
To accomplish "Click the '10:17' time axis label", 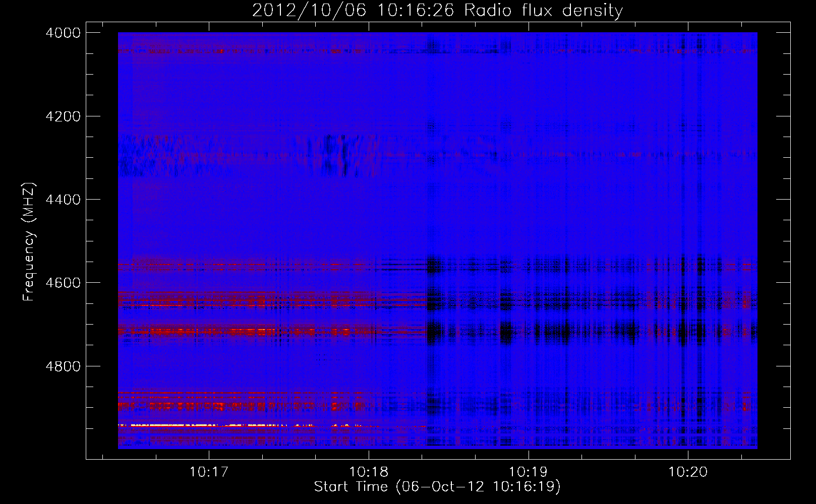I will [208, 472].
